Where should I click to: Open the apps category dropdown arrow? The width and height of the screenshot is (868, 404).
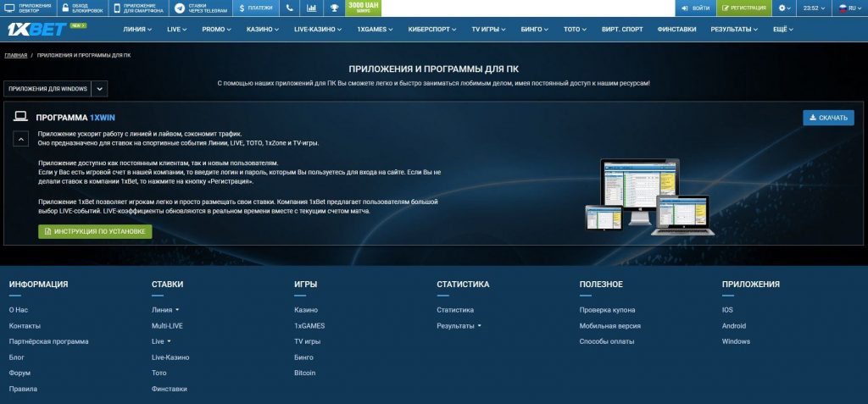[100, 89]
